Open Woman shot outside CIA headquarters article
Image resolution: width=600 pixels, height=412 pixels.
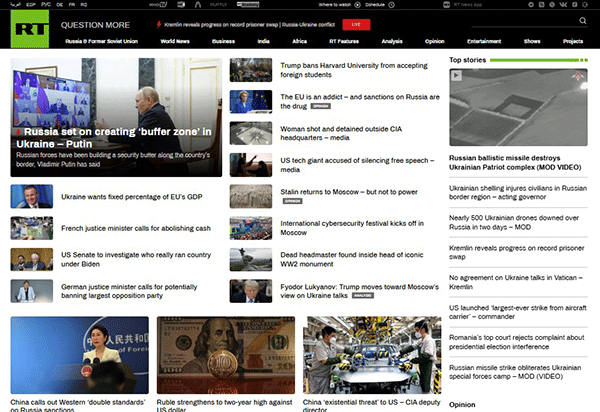tap(341, 133)
